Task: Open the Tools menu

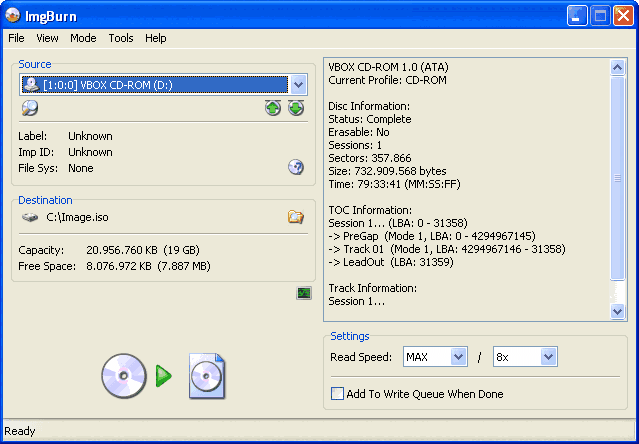Action: [121, 38]
